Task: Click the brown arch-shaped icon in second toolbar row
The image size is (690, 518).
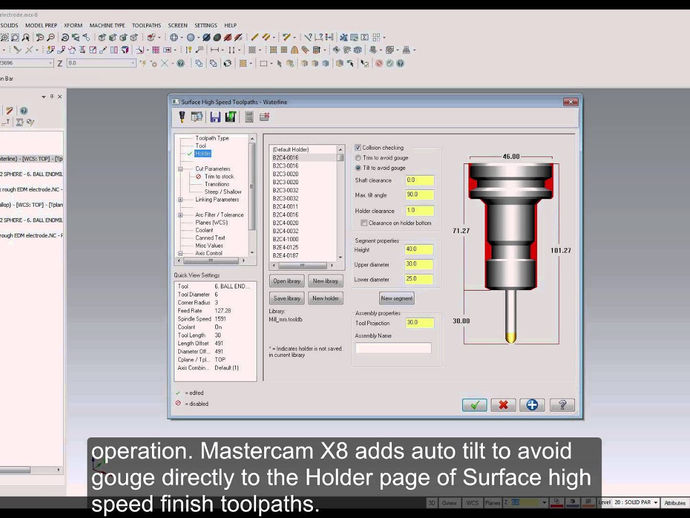Action: [294, 50]
